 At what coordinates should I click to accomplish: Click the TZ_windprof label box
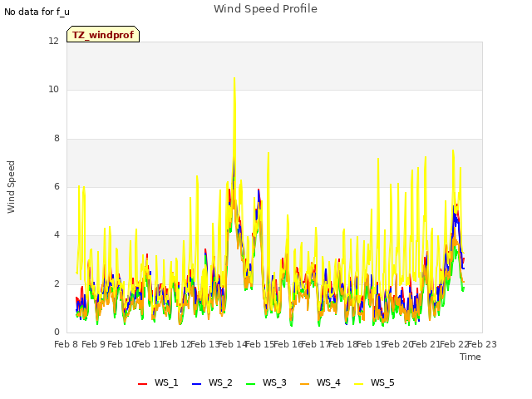pos(103,34)
